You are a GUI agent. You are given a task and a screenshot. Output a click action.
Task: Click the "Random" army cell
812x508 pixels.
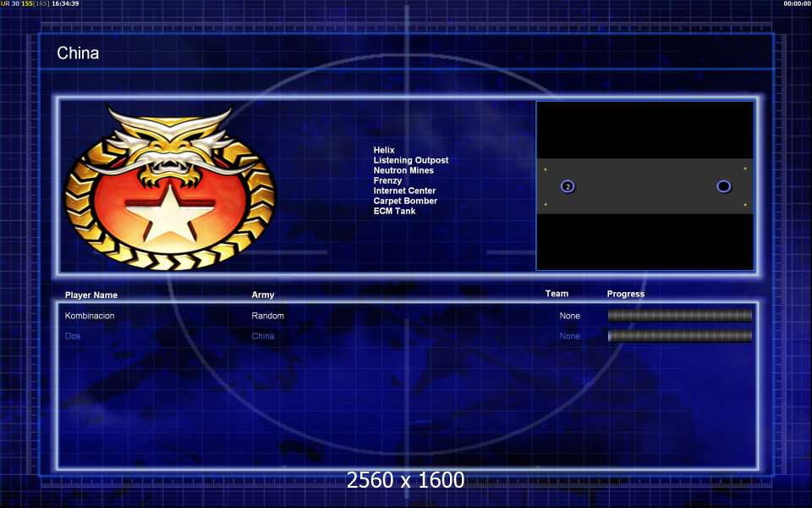[268, 316]
